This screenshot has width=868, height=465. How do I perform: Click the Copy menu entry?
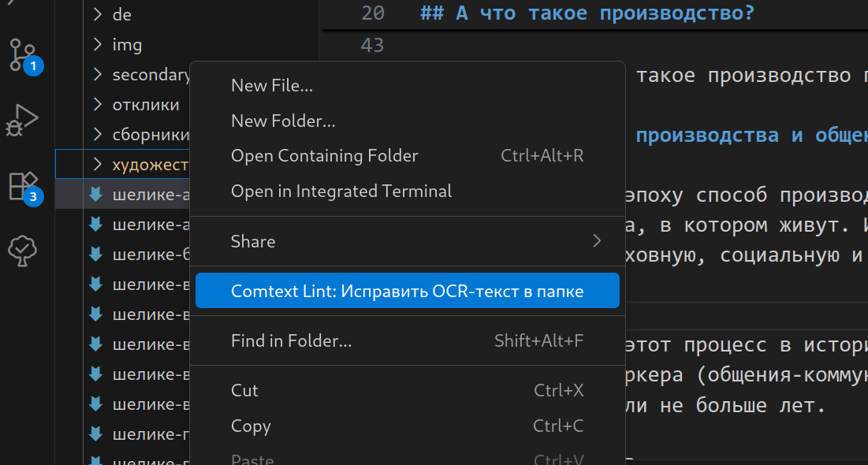click(x=251, y=426)
